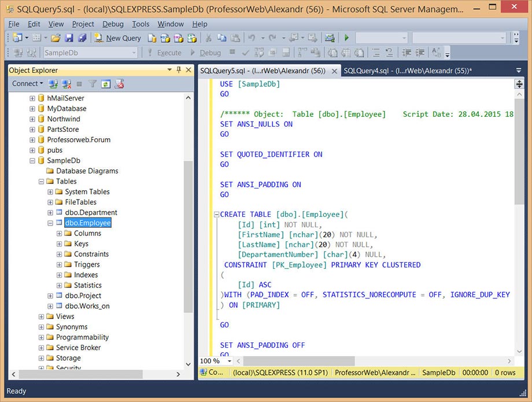Image resolution: width=532 pixels, height=402 pixels.
Task: Open the 100 % zoom dropdown
Action: [x=230, y=361]
